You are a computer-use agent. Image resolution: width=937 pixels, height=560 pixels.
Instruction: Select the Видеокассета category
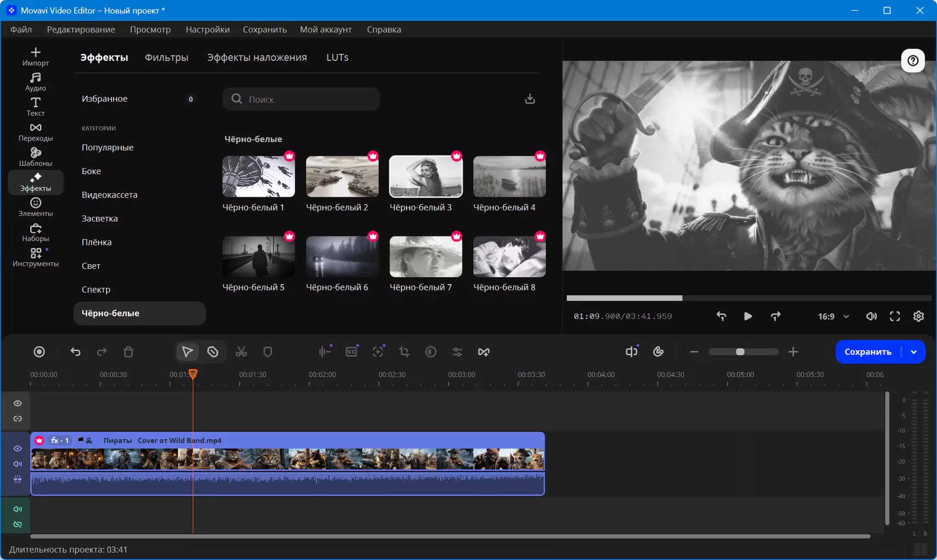[x=110, y=195]
